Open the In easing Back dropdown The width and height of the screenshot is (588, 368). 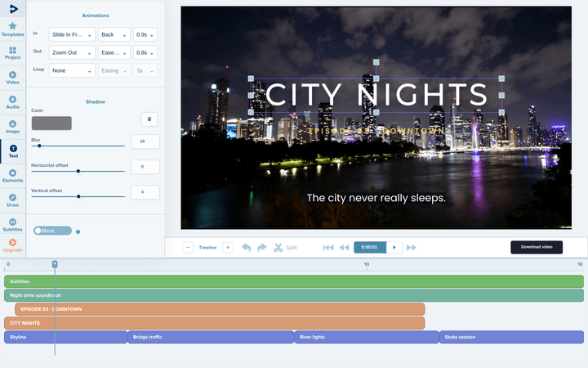[114, 34]
